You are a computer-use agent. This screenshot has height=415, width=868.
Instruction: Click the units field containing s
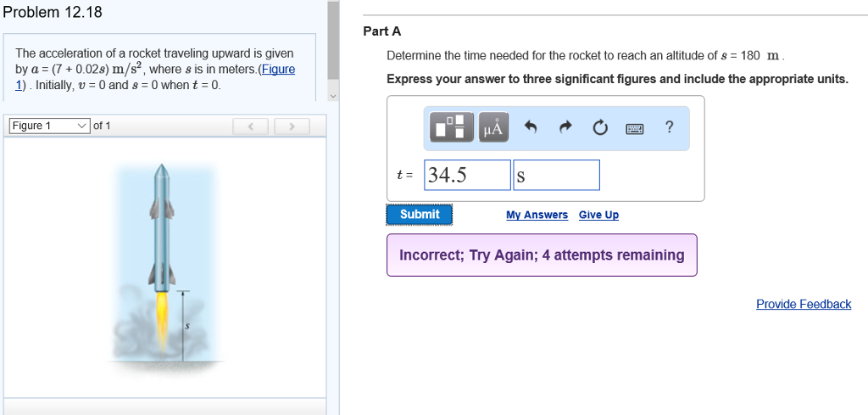[555, 176]
